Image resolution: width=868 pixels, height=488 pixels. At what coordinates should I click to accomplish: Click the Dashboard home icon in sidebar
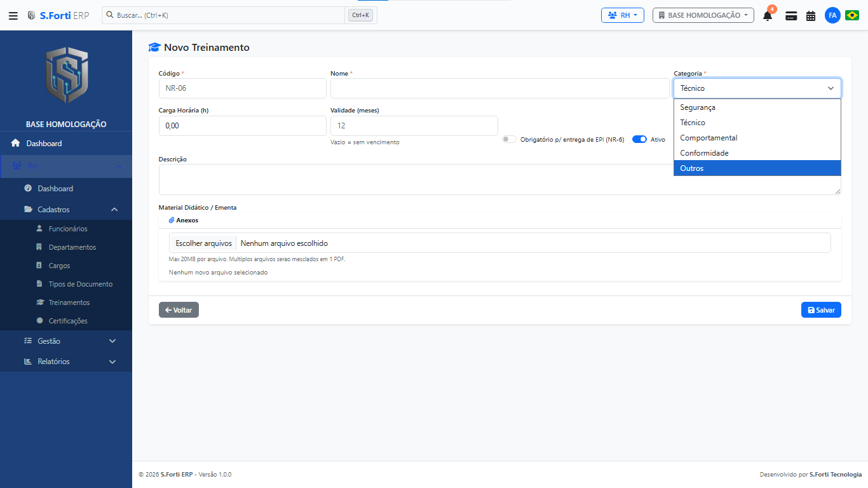click(x=16, y=143)
